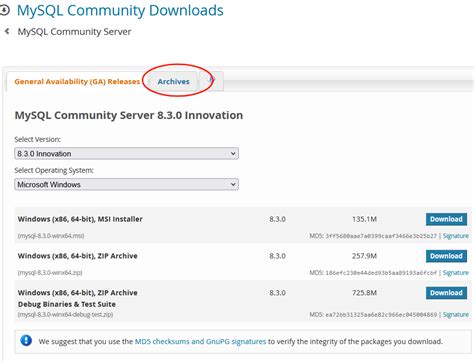The width and height of the screenshot is (474, 362).
Task: Open Signature link for the MSI Installer
Action: coord(455,236)
